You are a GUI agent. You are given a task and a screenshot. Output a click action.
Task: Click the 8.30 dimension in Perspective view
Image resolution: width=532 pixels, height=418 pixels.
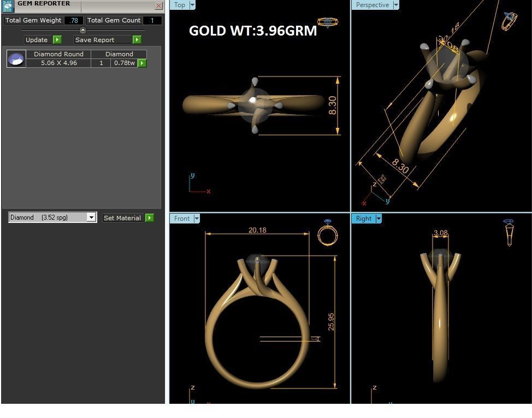coord(400,166)
